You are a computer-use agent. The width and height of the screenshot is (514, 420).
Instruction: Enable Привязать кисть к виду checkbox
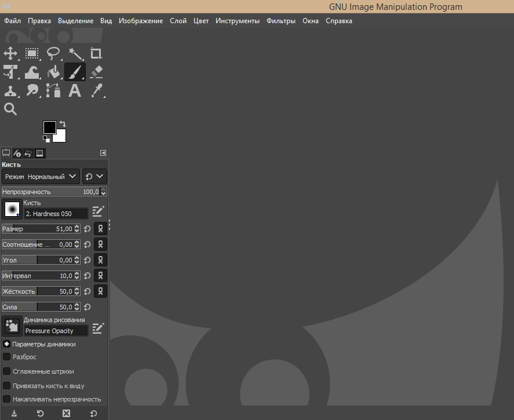pos(6,386)
